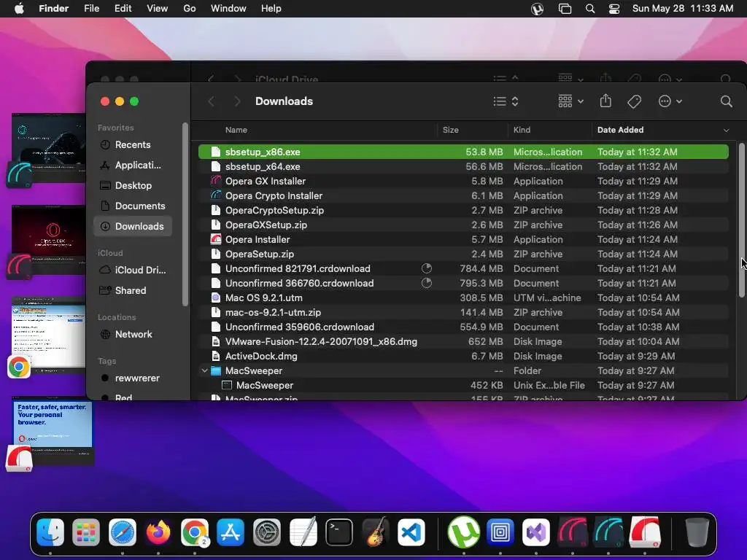Viewport: 747px width, 560px height.
Task: Open the Window menu
Action: [228, 9]
